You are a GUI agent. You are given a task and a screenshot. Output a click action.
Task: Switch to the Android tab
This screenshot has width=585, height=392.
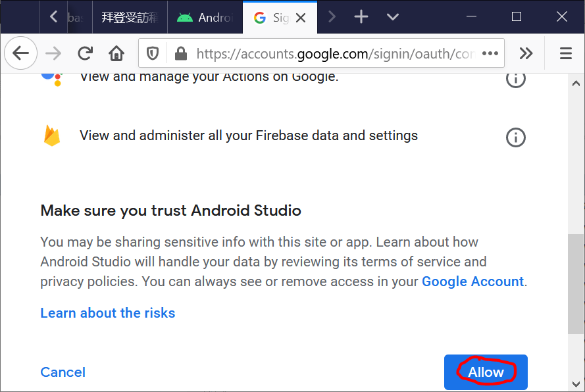(x=205, y=18)
